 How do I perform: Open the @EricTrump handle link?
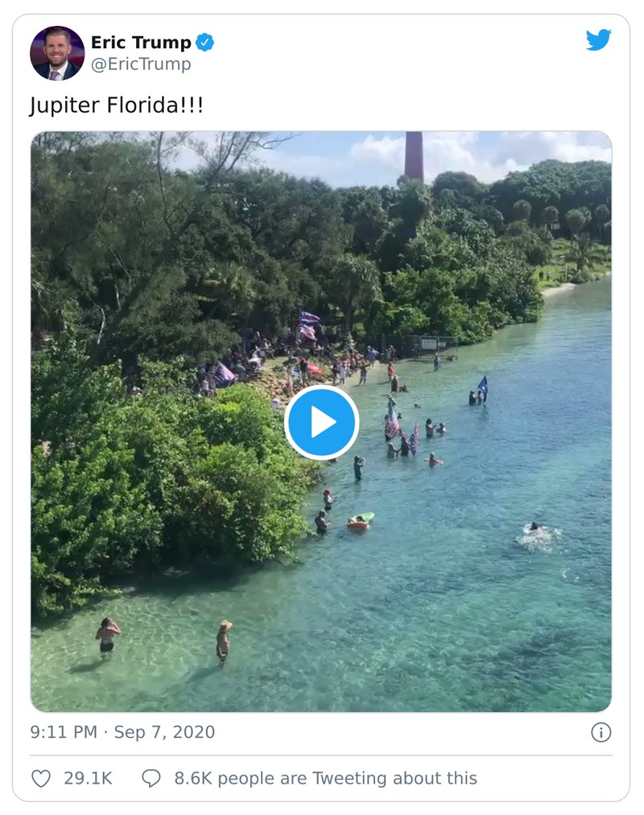(141, 64)
